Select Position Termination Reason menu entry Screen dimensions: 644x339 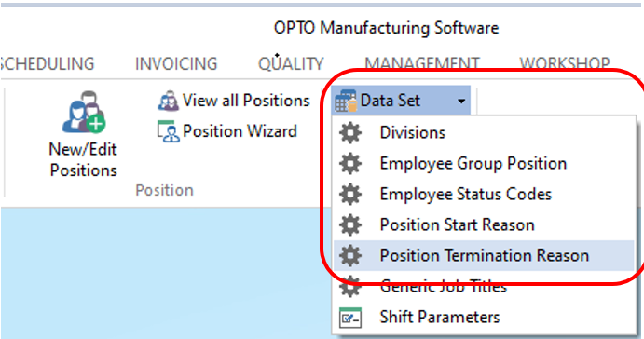484,256
